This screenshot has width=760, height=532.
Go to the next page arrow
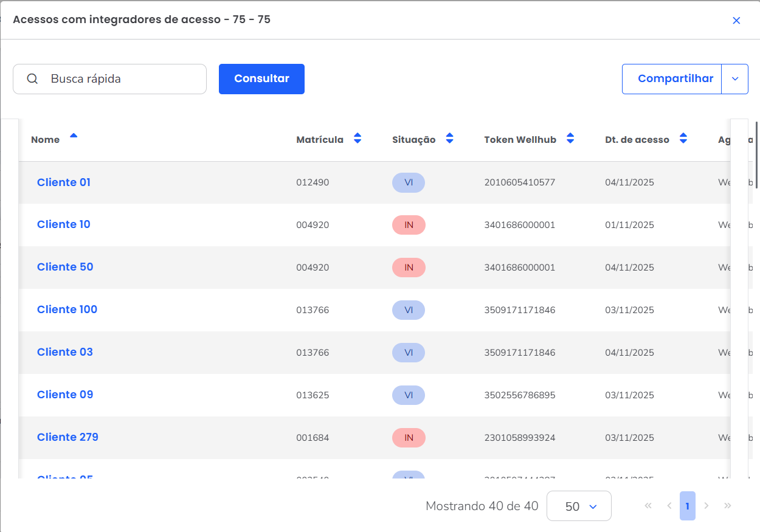(706, 506)
